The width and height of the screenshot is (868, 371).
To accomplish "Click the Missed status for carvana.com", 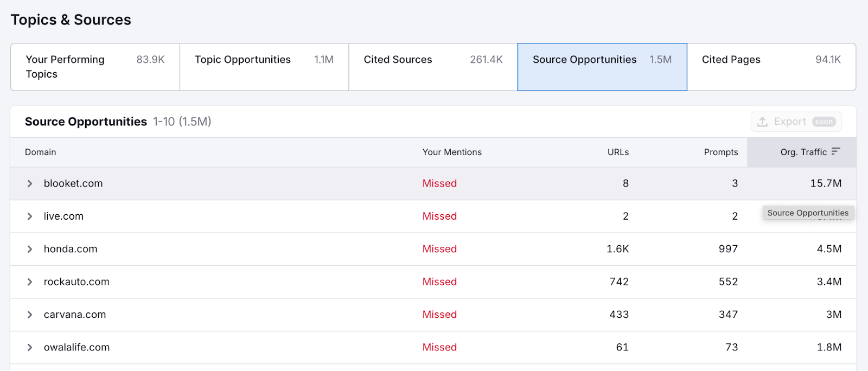I will [x=439, y=315].
